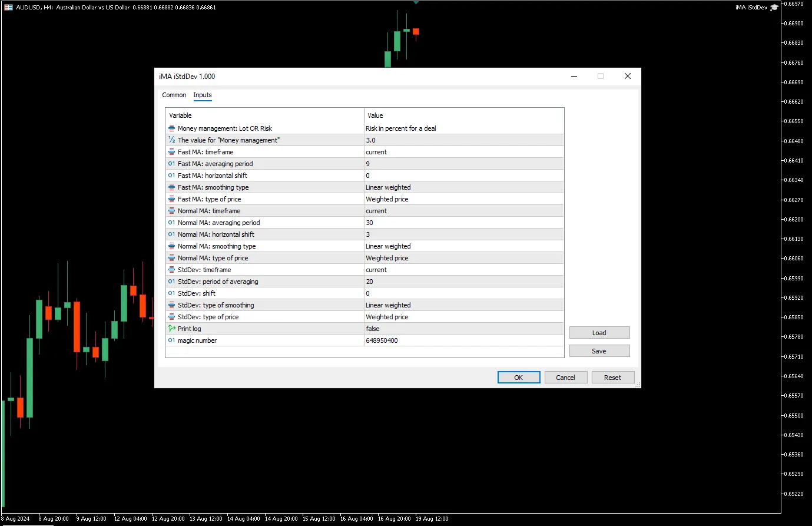Load a saved input set
The height and width of the screenshot is (526, 812).
(599, 333)
